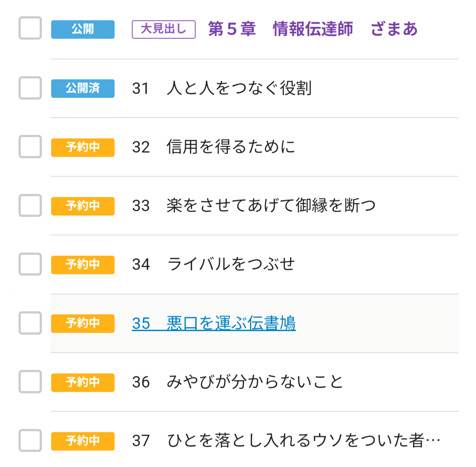Screen dimensions: 476x467
Task: Open episode 31 人と人をつなぐ役割
Action: tap(222, 88)
